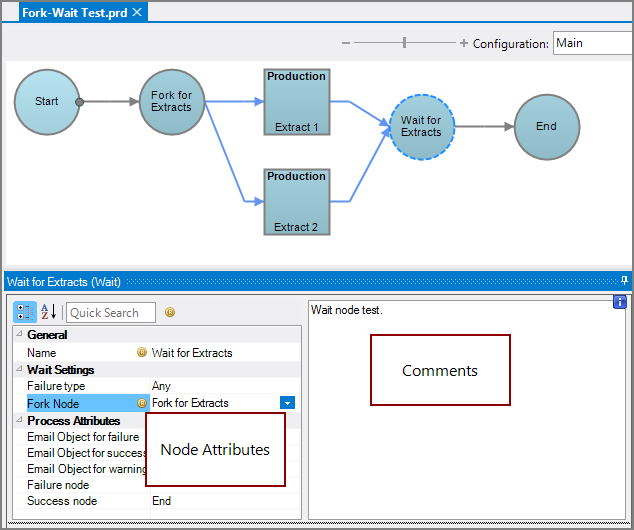
Task: Switch to the Fork-Wait Test.prd tab
Action: coord(68,12)
